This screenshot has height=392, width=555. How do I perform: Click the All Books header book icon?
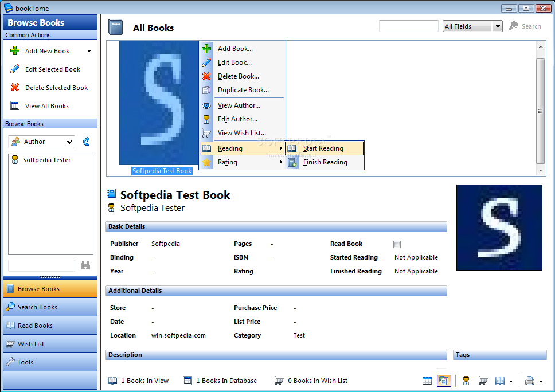pos(115,28)
